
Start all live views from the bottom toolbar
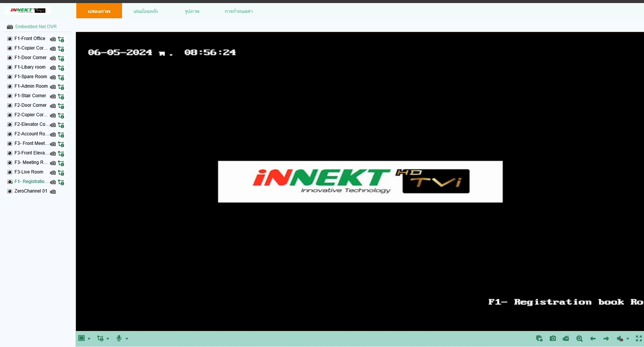click(539, 339)
